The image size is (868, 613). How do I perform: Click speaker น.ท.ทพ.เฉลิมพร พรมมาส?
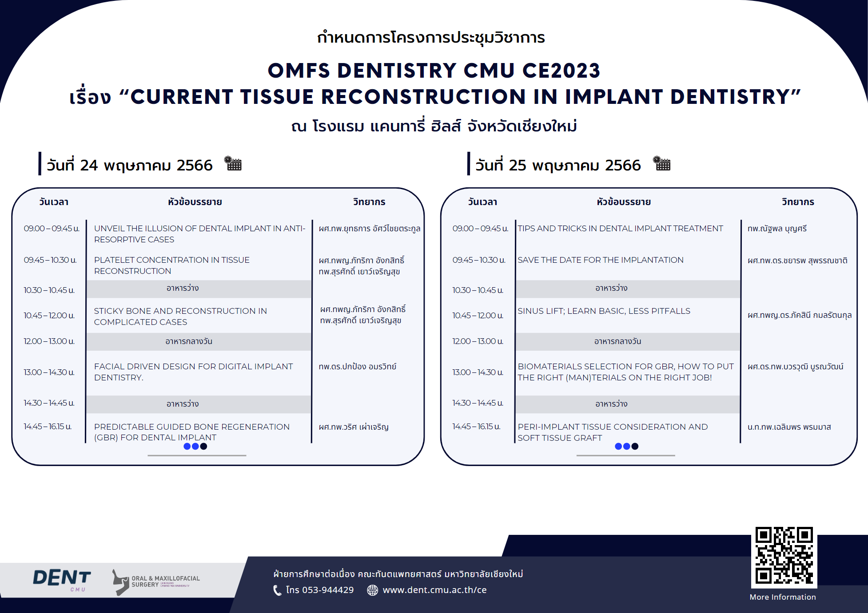(788, 427)
